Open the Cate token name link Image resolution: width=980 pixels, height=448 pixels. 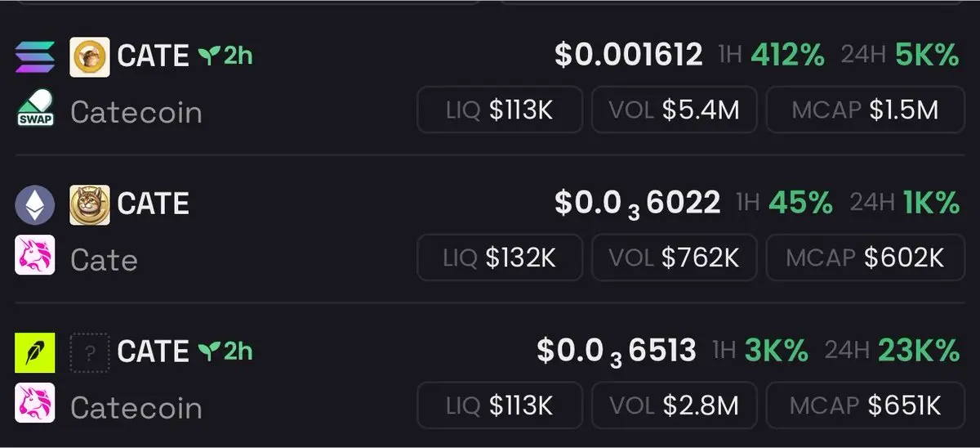click(104, 260)
